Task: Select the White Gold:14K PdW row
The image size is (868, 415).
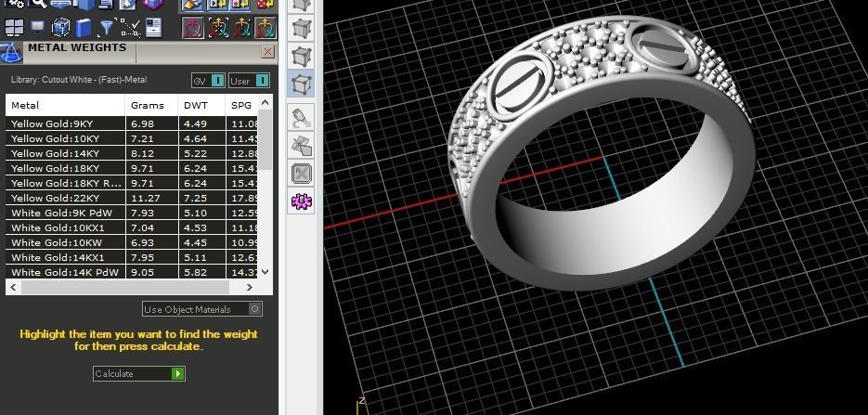Action: (132, 272)
